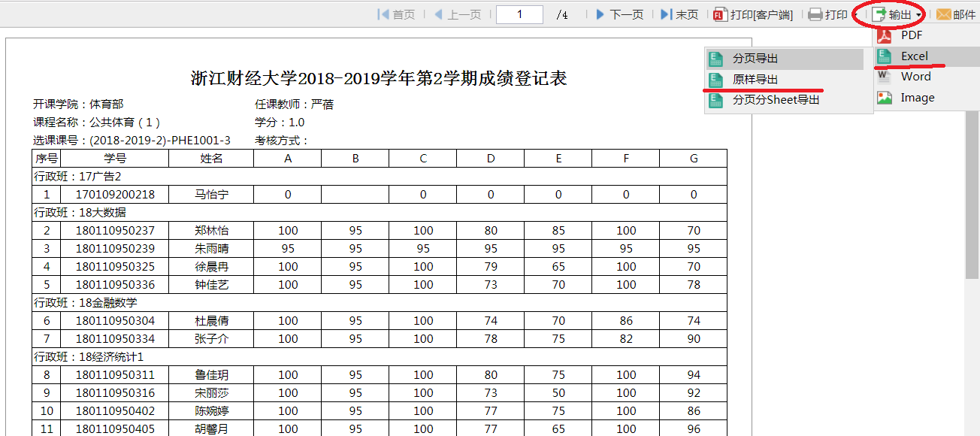980x436 pixels.
Task: Expand the 打印 dropdown arrow
Action: point(854,15)
